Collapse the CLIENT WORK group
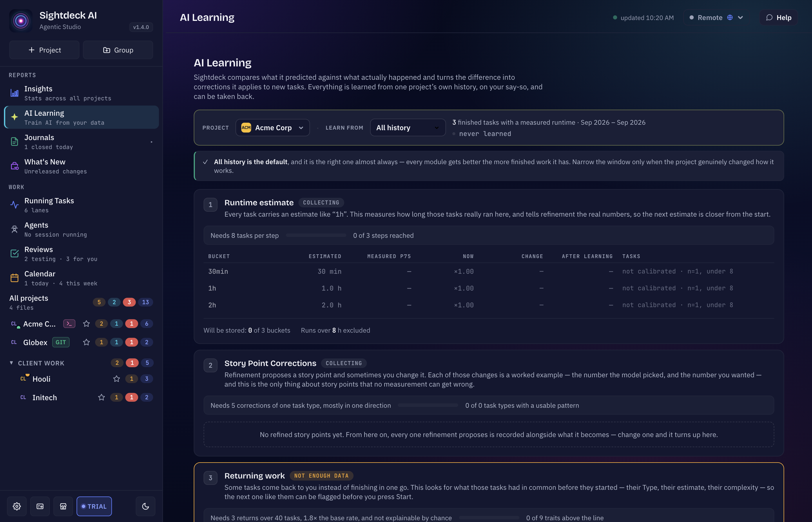The width and height of the screenshot is (812, 522). tap(11, 363)
